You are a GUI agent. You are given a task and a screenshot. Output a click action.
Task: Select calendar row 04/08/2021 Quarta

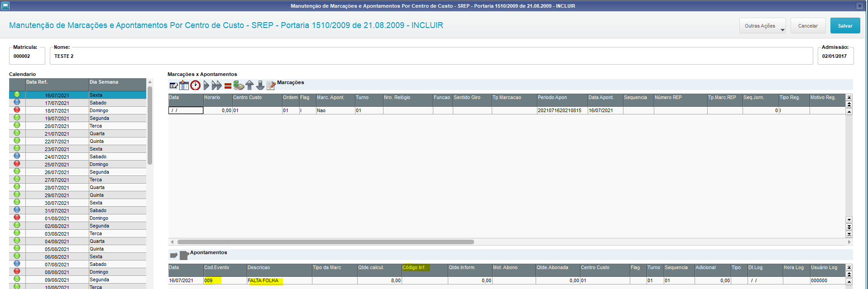pyautogui.click(x=77, y=241)
